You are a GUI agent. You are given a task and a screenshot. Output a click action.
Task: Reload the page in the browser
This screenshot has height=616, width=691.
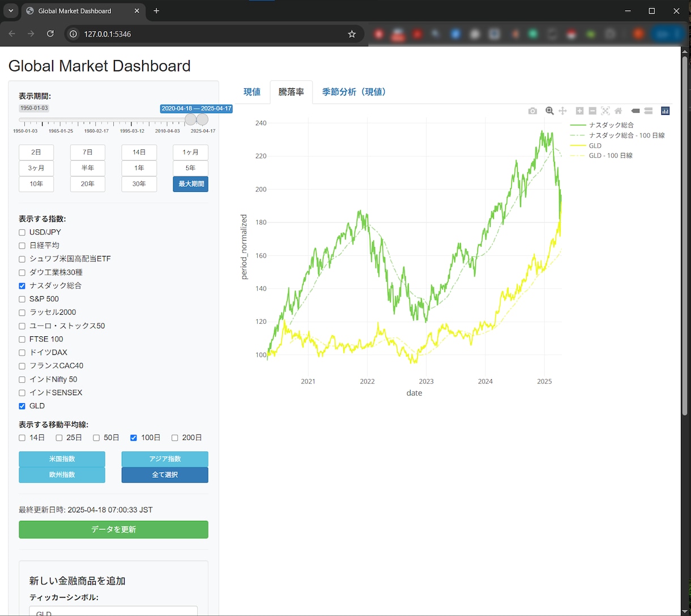click(x=50, y=34)
